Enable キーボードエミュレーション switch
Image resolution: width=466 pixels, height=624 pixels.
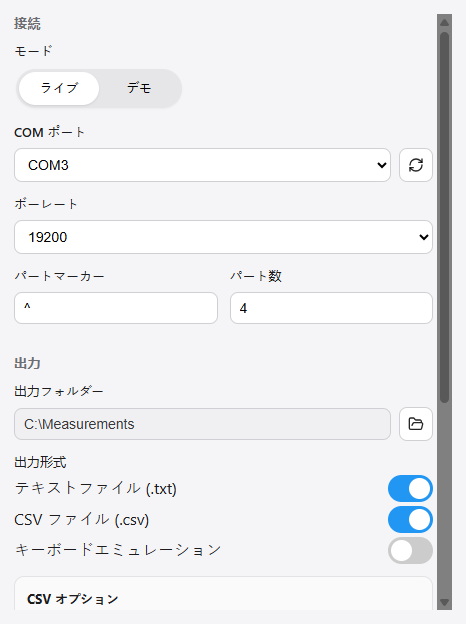click(410, 550)
